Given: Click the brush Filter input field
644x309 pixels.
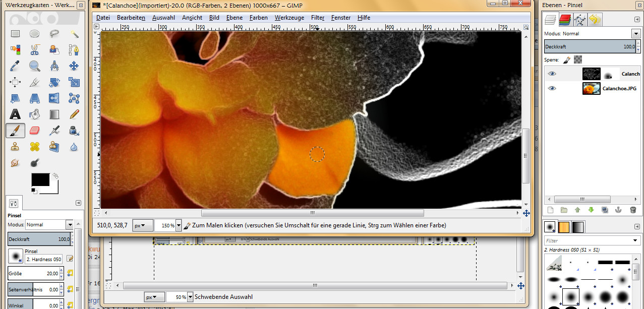Looking at the screenshot, I should click(588, 240).
